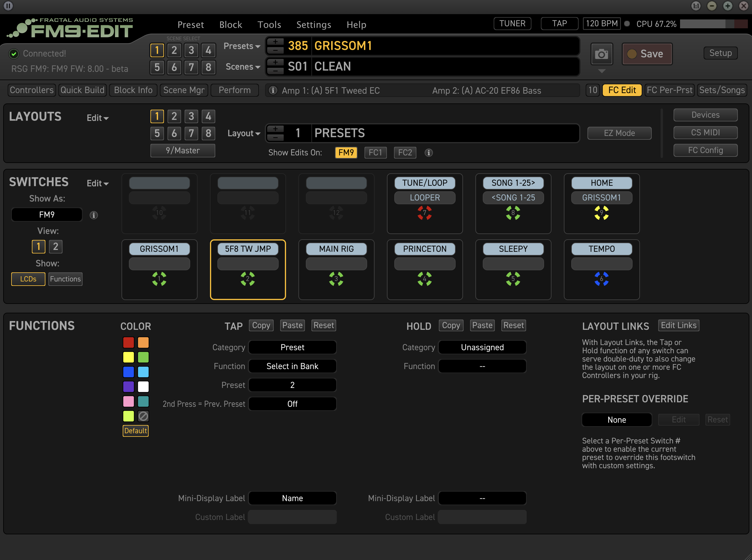Click the info icon beside Amp 1
This screenshot has height=560, width=752.
[x=273, y=90]
